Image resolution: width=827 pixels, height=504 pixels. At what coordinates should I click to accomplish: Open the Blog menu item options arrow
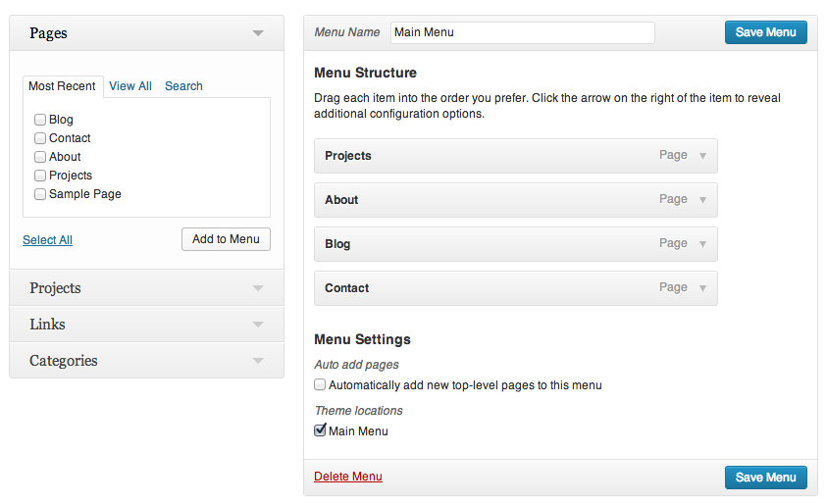(702, 244)
